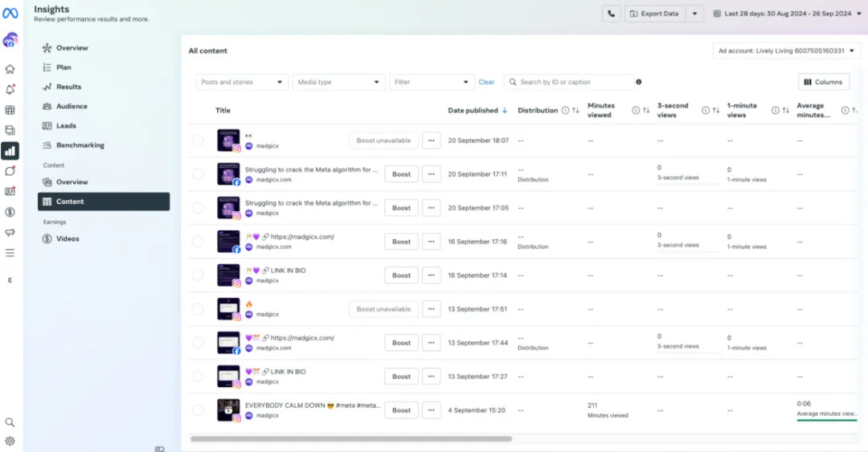The width and height of the screenshot is (868, 452).
Task: Select the EVERYBODY CALM DOWN post radio
Action: pyautogui.click(x=198, y=410)
